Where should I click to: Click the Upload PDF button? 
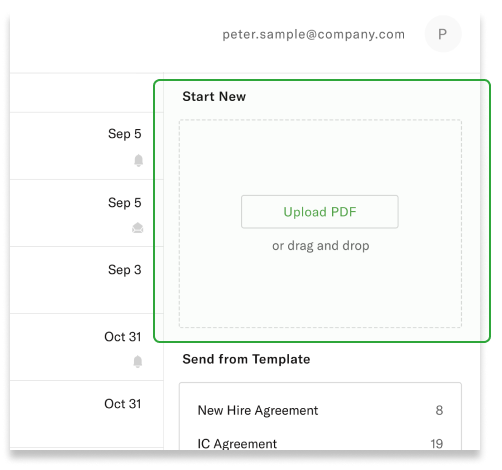[x=320, y=212]
